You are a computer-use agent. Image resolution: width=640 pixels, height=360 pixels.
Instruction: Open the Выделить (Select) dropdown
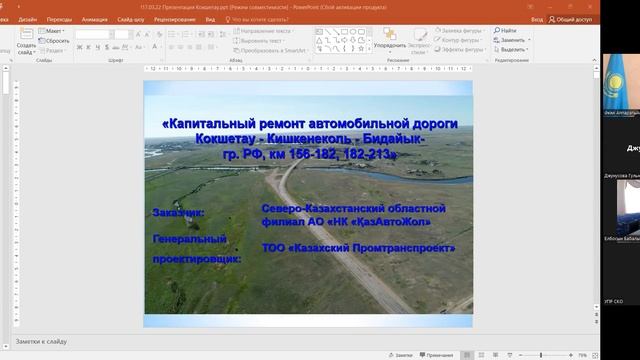[511, 49]
